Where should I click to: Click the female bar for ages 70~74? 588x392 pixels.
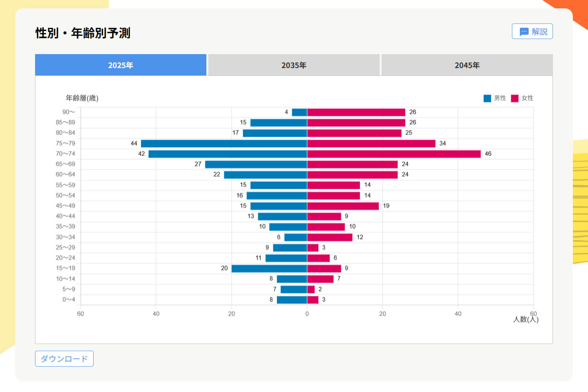394,154
